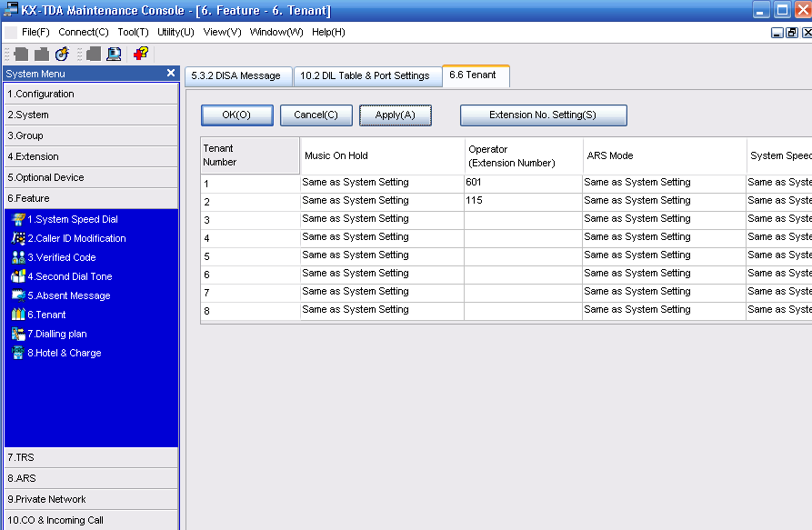Expand 9.Private Network section

(x=91, y=499)
